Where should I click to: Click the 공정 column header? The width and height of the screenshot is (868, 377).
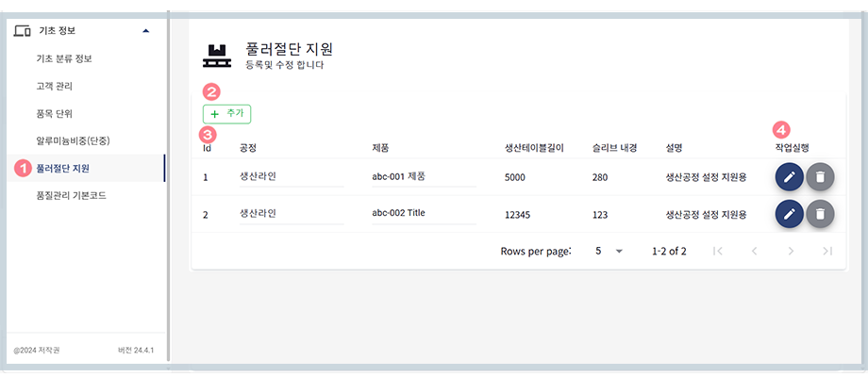pos(248,148)
